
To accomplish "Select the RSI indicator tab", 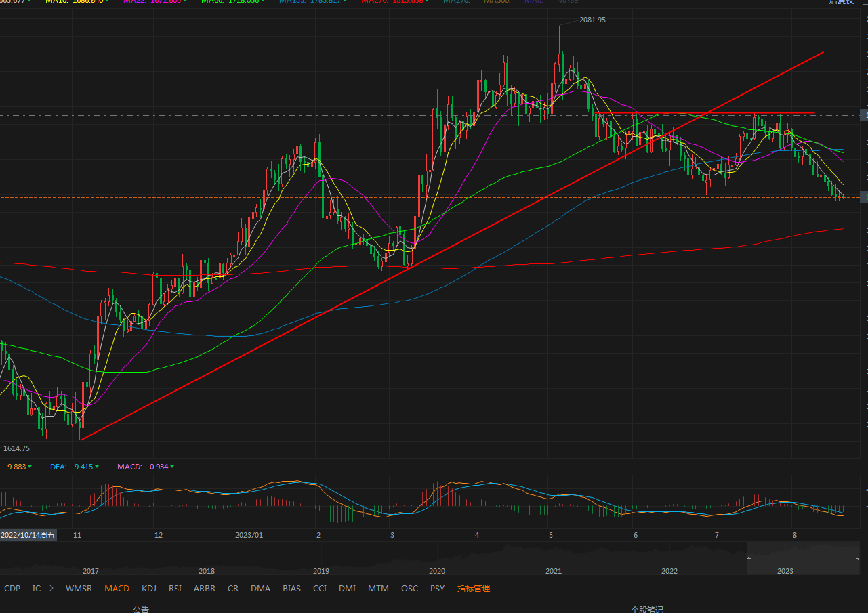I will click(x=175, y=588).
